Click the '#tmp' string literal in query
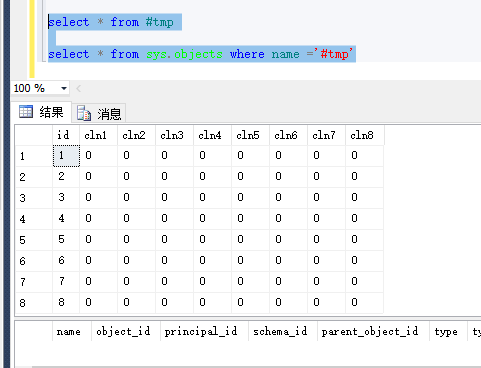Image resolution: width=481 pixels, height=368 pixels. 334,54
